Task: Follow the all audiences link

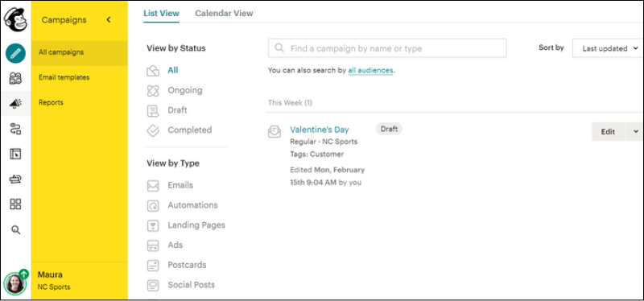Action: (x=370, y=71)
